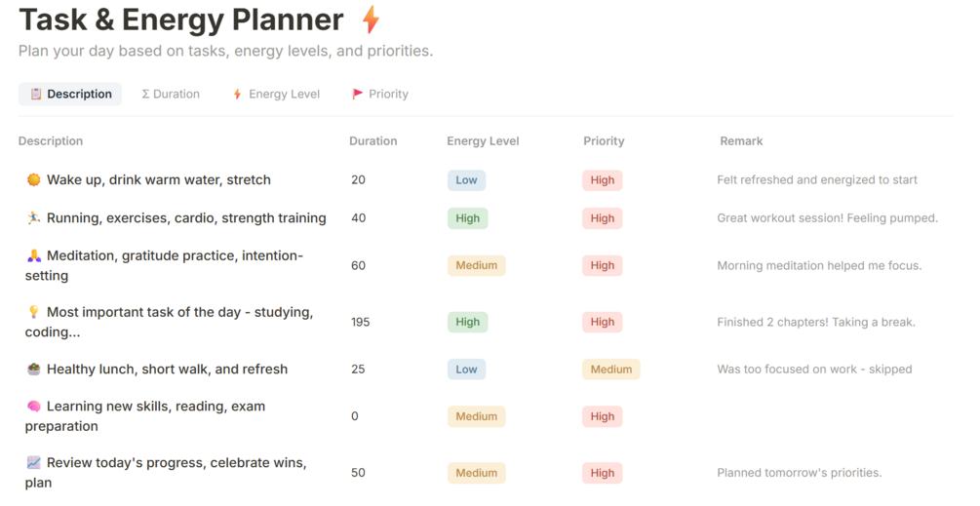Open High energy tag on Running row

467,218
